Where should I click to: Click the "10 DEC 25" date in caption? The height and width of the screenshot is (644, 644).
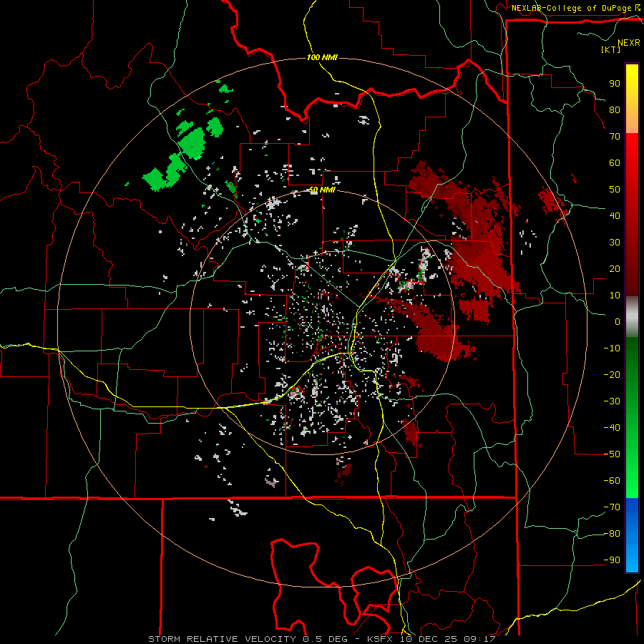click(x=429, y=639)
